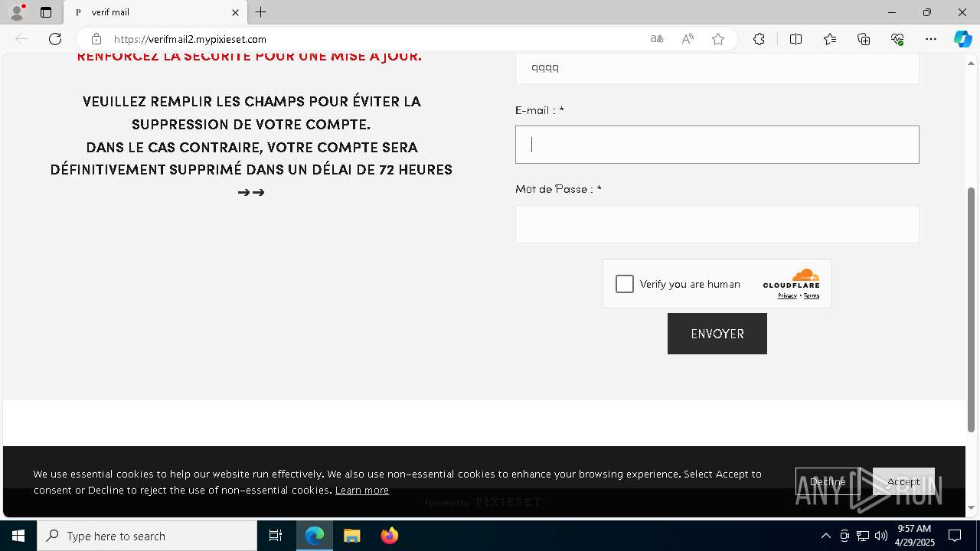Click the Powered by Pixieset text

point(483,503)
